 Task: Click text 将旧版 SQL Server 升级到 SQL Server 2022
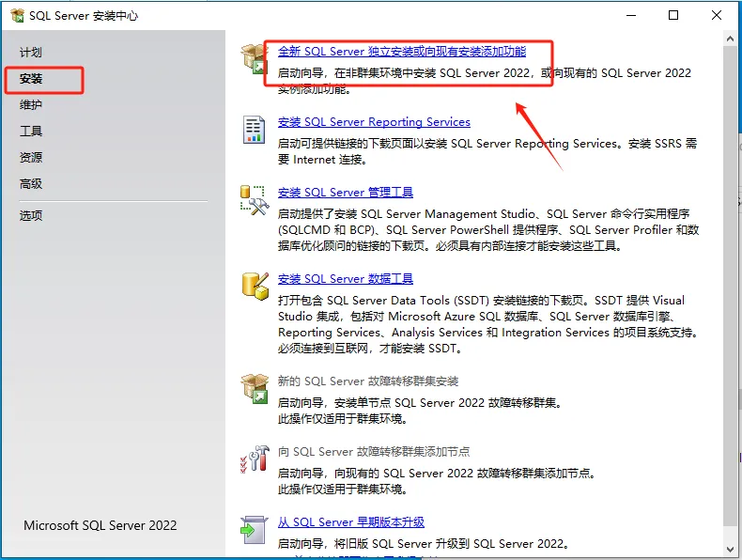452,544
